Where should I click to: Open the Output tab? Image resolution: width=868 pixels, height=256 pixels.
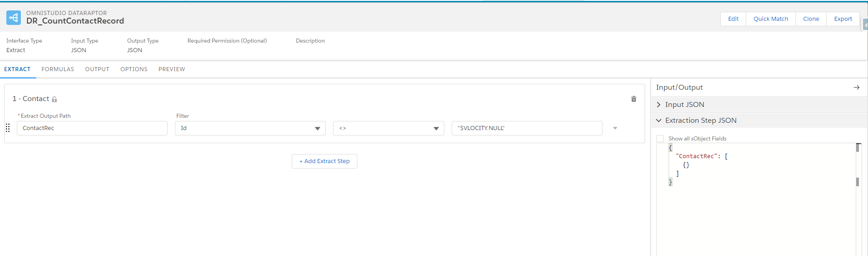(x=97, y=69)
